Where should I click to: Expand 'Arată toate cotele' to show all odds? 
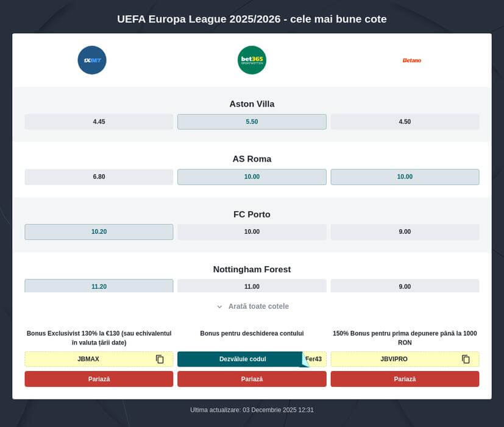[x=252, y=306]
